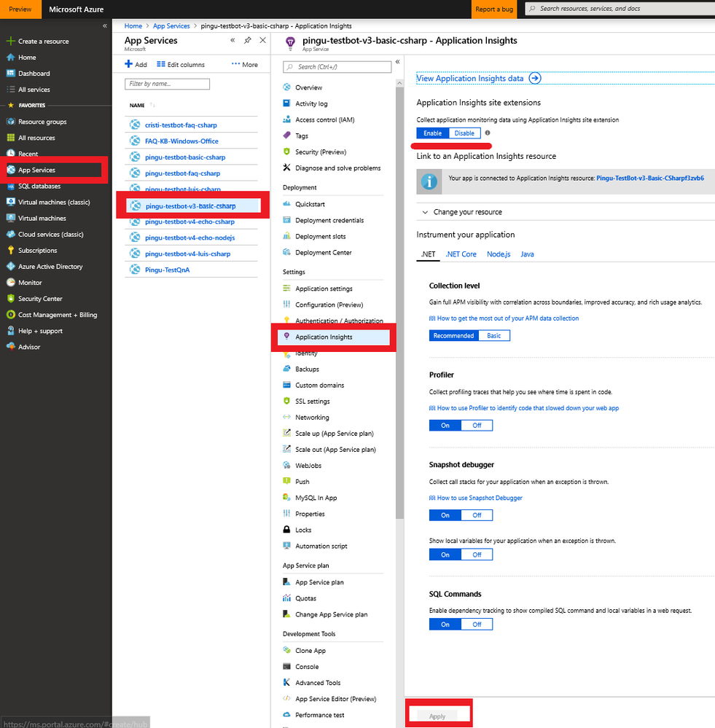715x728 pixels.
Task: Click the Subscriptions key icon
Action: pyautogui.click(x=11, y=250)
